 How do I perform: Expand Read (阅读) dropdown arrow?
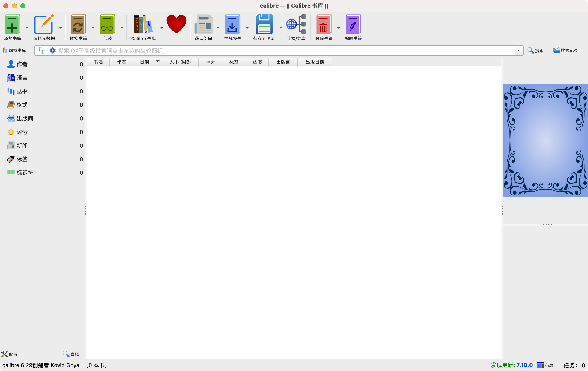pyautogui.click(x=122, y=28)
